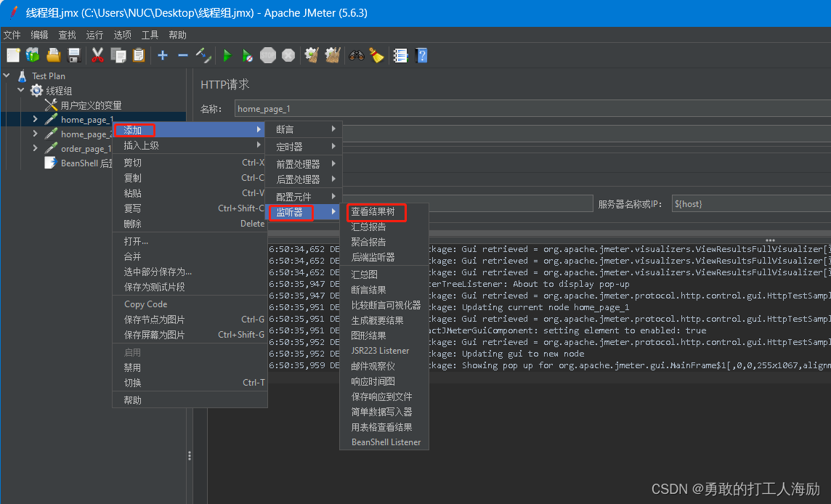
Task: Start the test with green play icon
Action: (227, 55)
